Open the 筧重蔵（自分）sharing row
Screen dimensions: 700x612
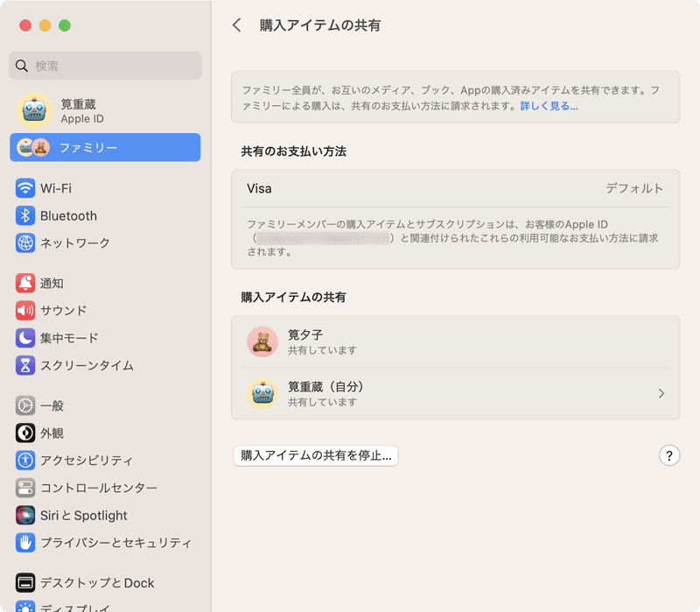click(x=455, y=394)
